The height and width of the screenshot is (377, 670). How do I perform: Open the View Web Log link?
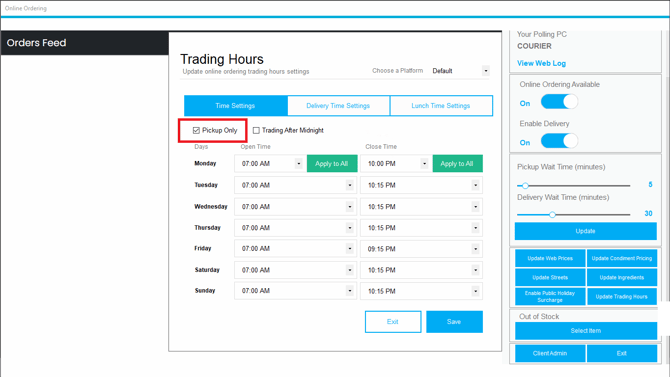tap(541, 63)
